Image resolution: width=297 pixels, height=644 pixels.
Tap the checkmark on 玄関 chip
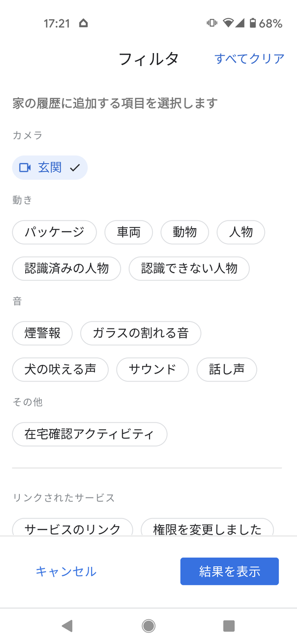click(75, 167)
